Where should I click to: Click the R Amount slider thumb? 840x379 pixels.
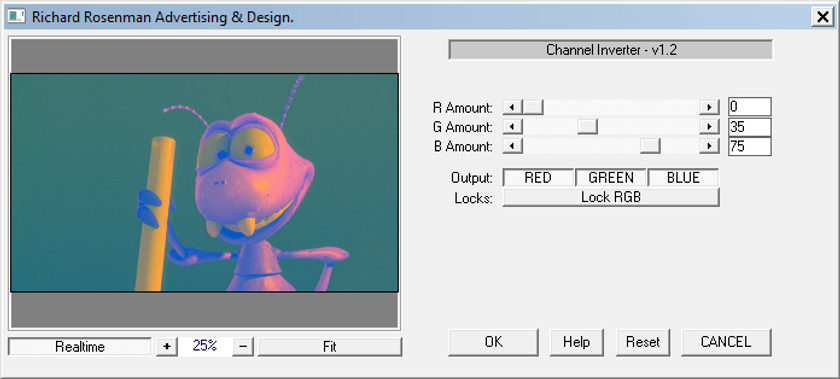(533, 107)
